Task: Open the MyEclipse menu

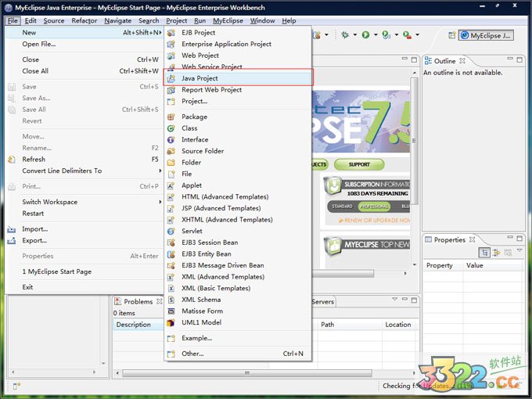Action: (x=228, y=20)
